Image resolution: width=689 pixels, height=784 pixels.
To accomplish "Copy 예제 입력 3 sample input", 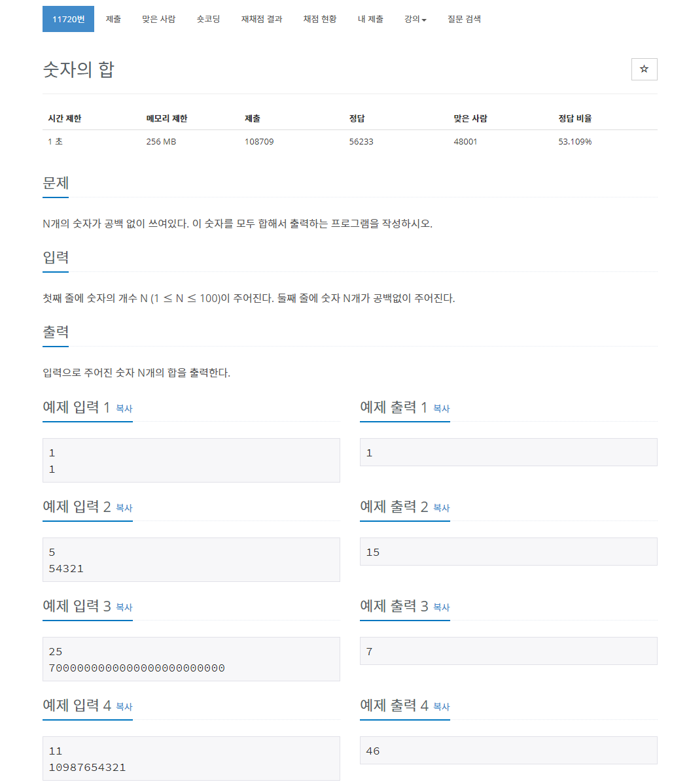I will click(x=125, y=607).
